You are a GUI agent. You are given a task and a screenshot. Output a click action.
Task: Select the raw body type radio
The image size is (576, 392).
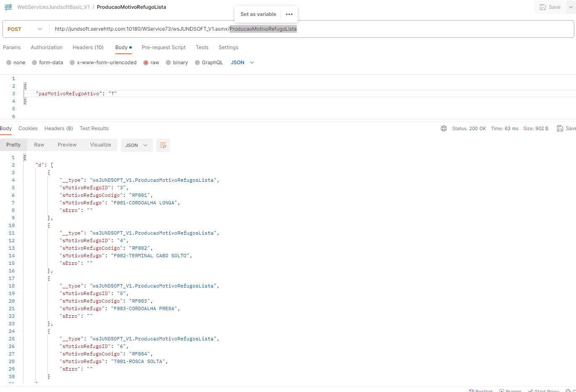pyautogui.click(x=146, y=63)
